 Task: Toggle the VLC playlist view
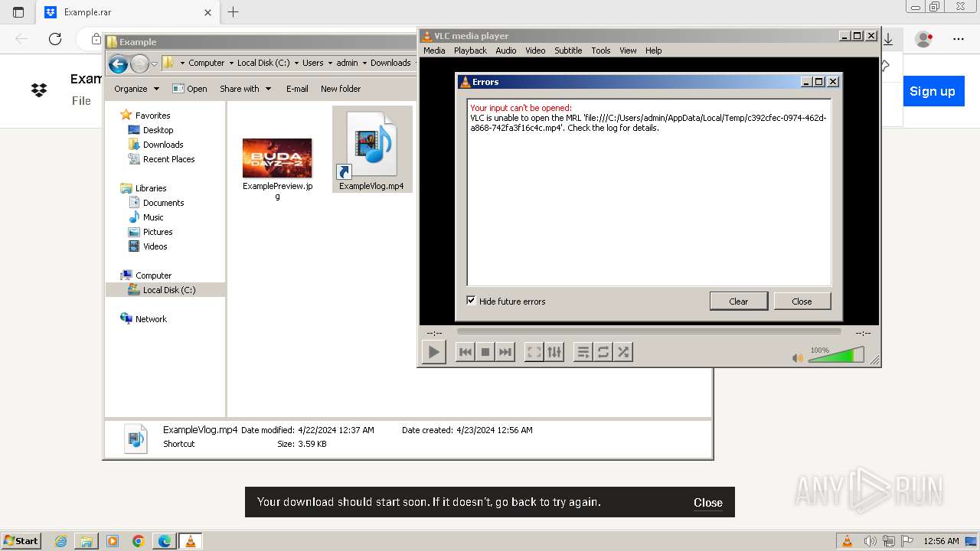(583, 352)
